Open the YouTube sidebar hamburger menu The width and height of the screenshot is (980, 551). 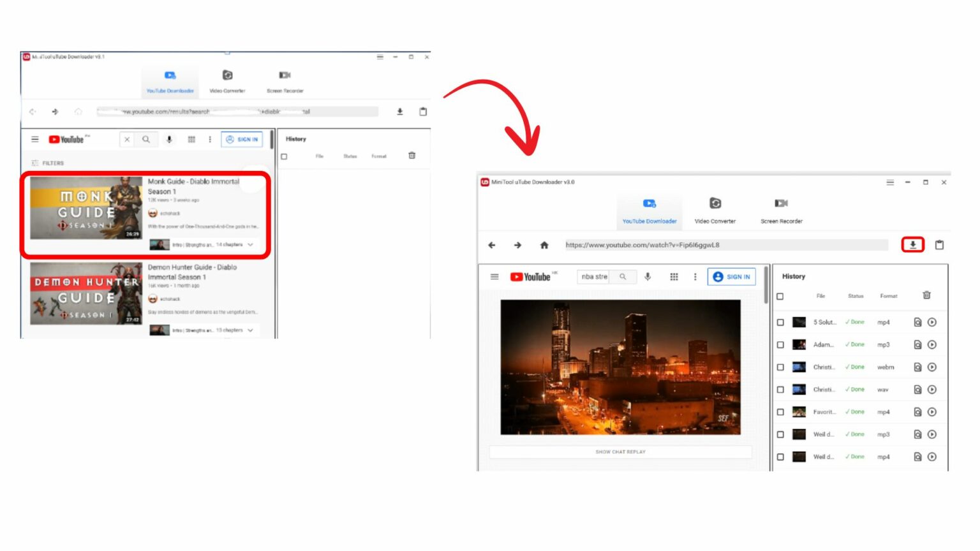494,276
